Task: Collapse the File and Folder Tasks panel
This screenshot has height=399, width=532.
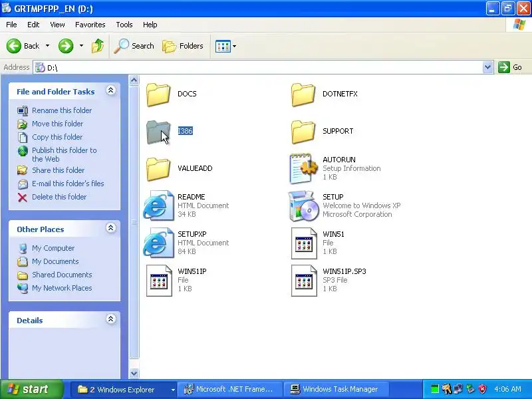Action: [110, 90]
